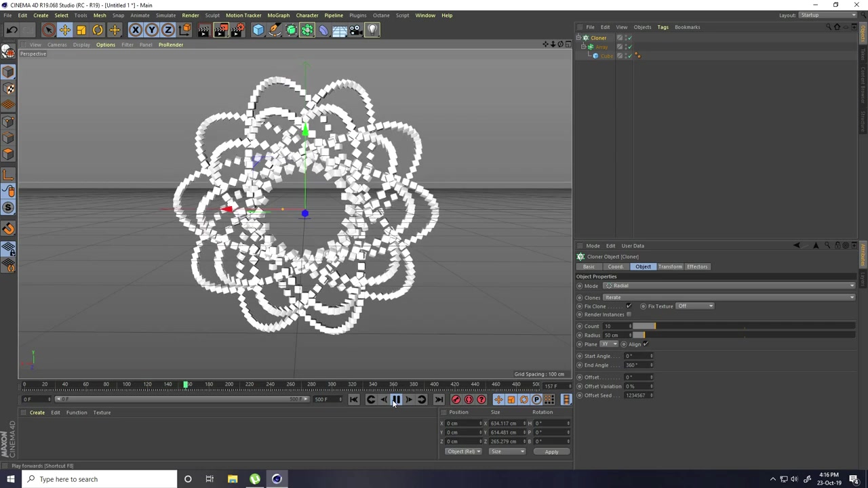Open the Size dropdown in the coordinates panel
868x488 pixels.
coord(507,451)
